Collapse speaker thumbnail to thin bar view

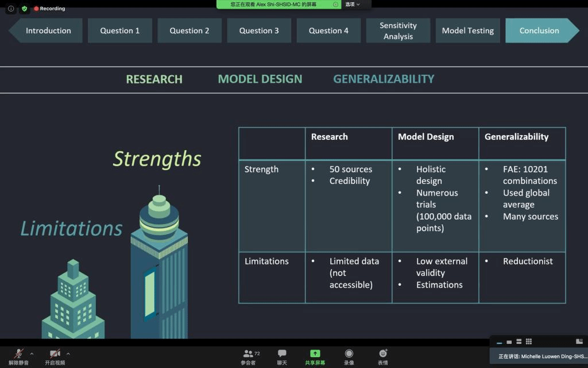coord(499,342)
